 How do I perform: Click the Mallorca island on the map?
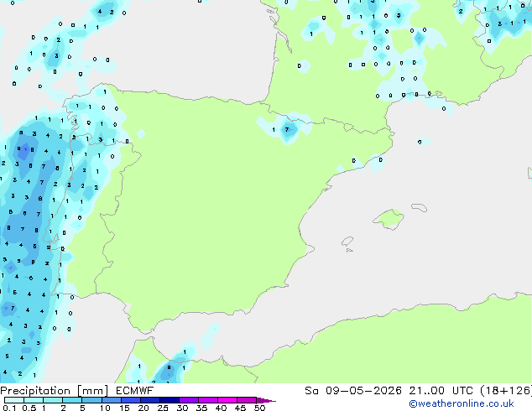click(389, 220)
